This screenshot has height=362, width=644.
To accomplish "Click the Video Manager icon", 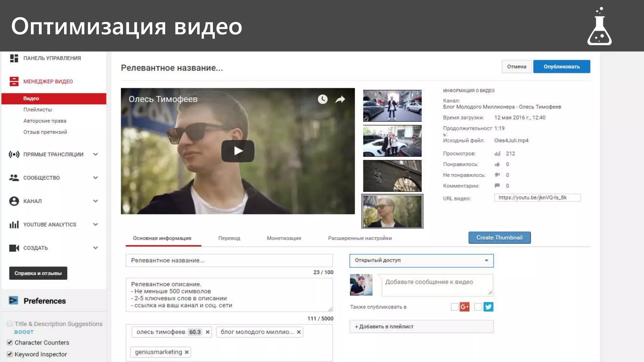I will pos(14,81).
